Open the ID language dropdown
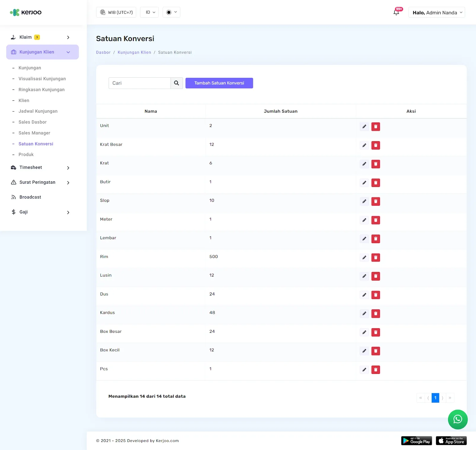Image resolution: width=476 pixels, height=450 pixels. coord(149,12)
